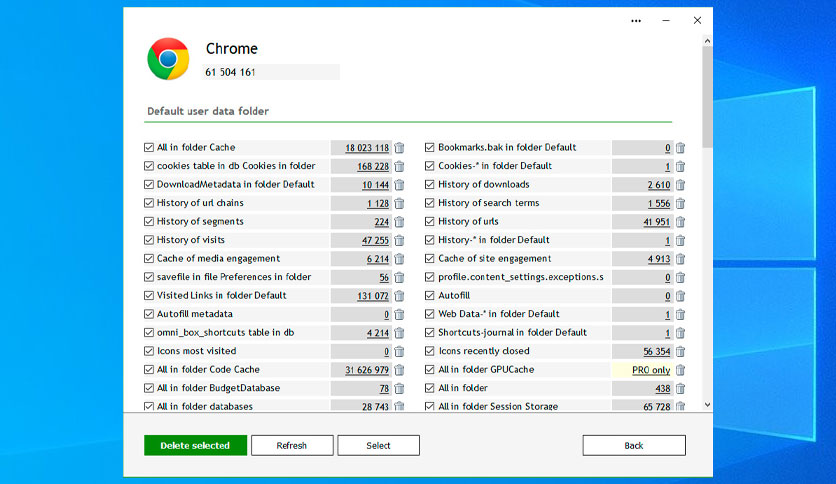Click Delete selected button

click(195, 445)
